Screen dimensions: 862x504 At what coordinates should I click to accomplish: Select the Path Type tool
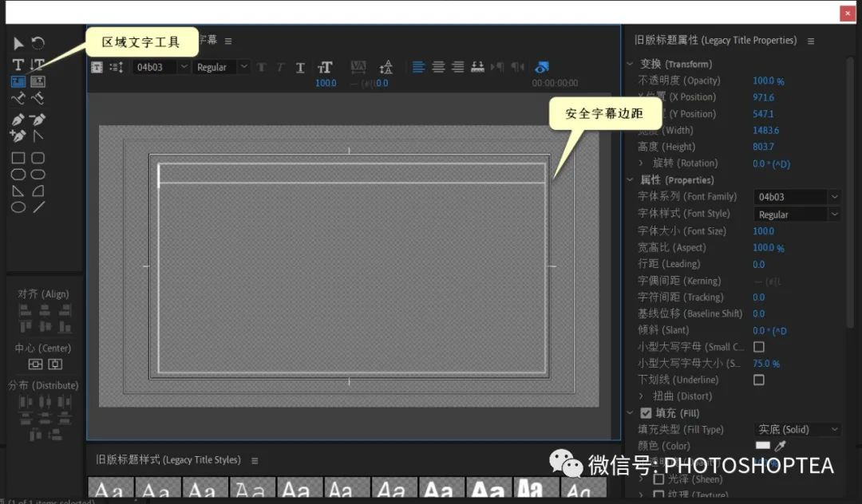coord(18,99)
